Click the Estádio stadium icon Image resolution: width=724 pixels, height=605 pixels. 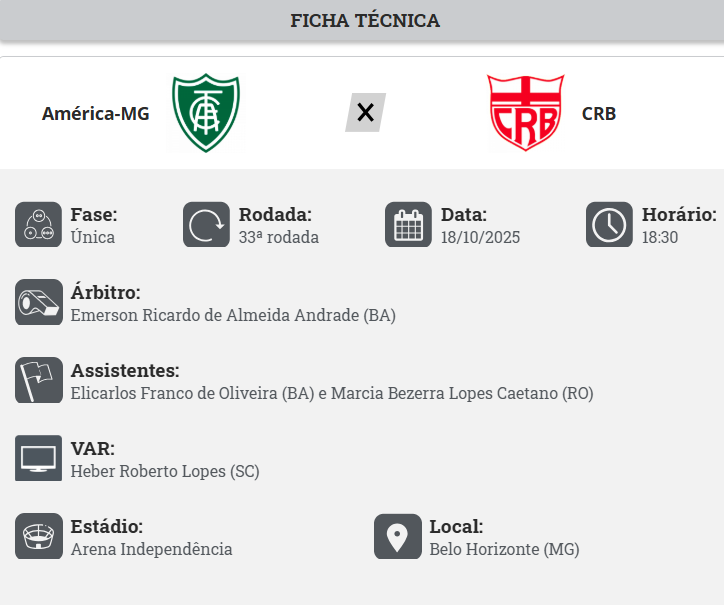pos(39,537)
